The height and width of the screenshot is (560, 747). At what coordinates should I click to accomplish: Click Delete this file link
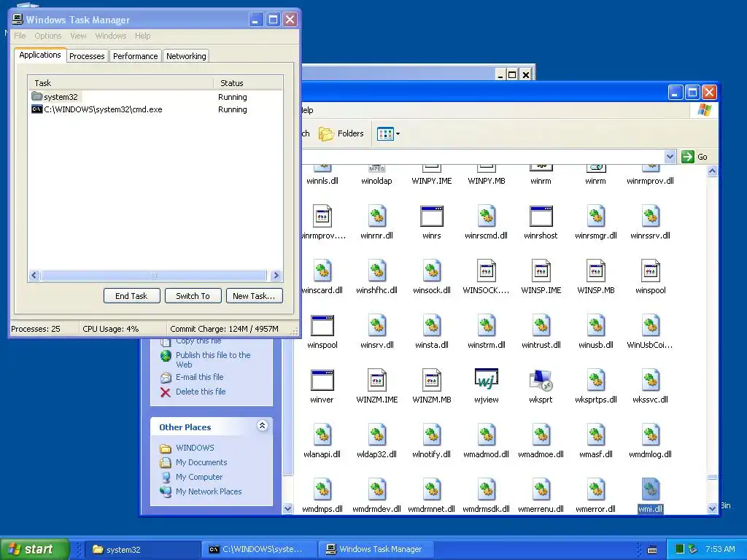coord(201,392)
